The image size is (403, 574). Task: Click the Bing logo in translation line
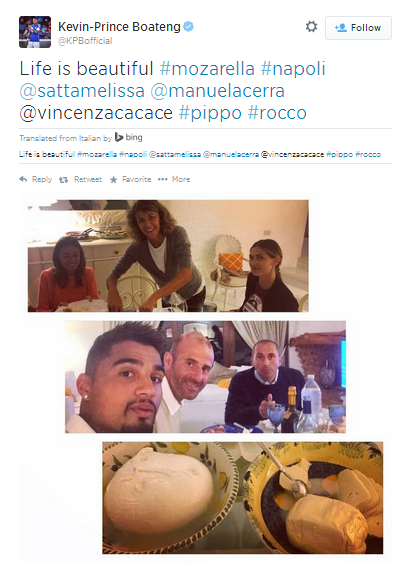[x=128, y=137]
